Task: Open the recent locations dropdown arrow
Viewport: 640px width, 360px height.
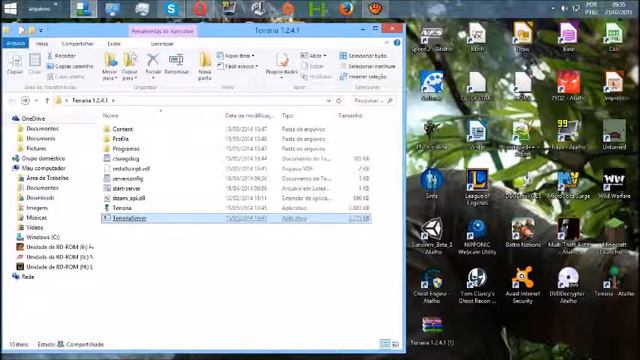Action: point(36,100)
